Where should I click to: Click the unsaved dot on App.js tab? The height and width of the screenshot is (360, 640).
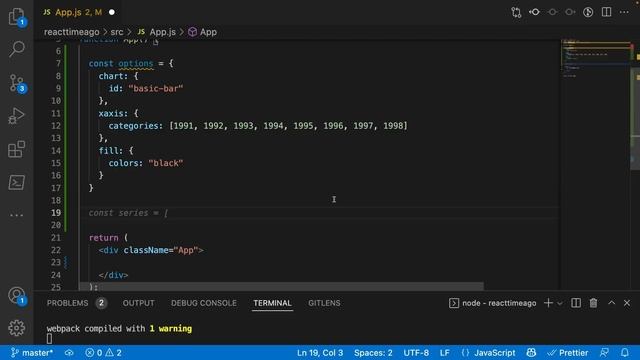112,12
